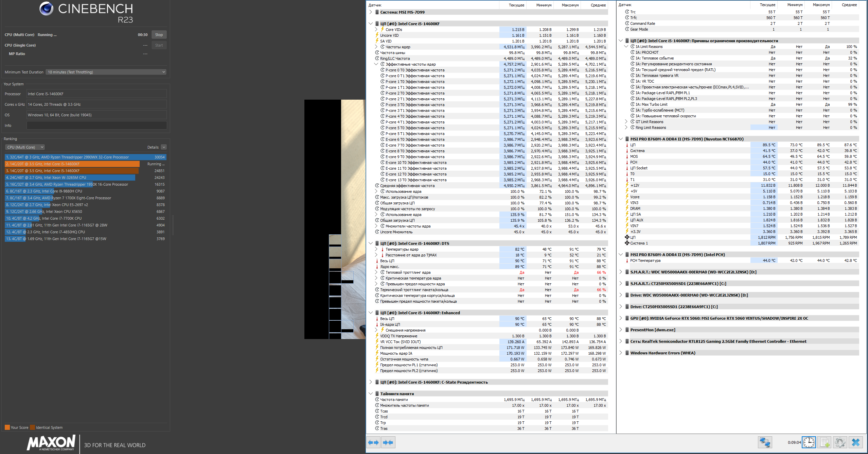Image resolution: width=868 pixels, height=454 pixels.
Task: Reset sensor min/max values with clock icon
Action: point(809,442)
